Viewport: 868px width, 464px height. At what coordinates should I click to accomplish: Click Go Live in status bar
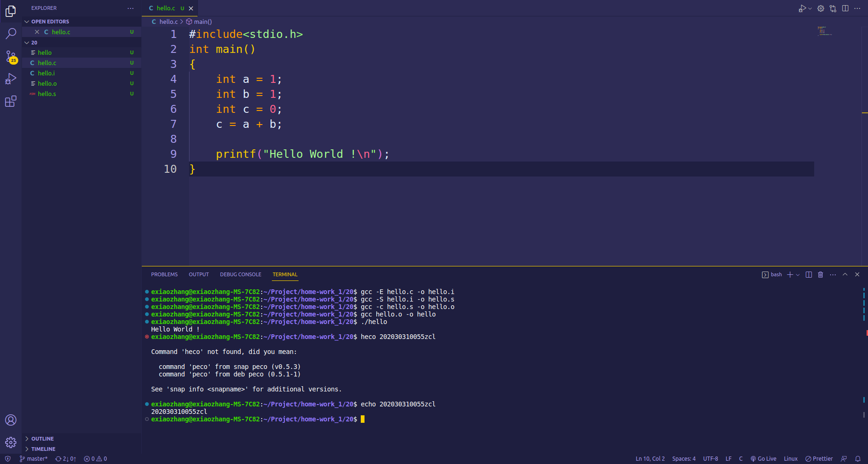(763, 459)
